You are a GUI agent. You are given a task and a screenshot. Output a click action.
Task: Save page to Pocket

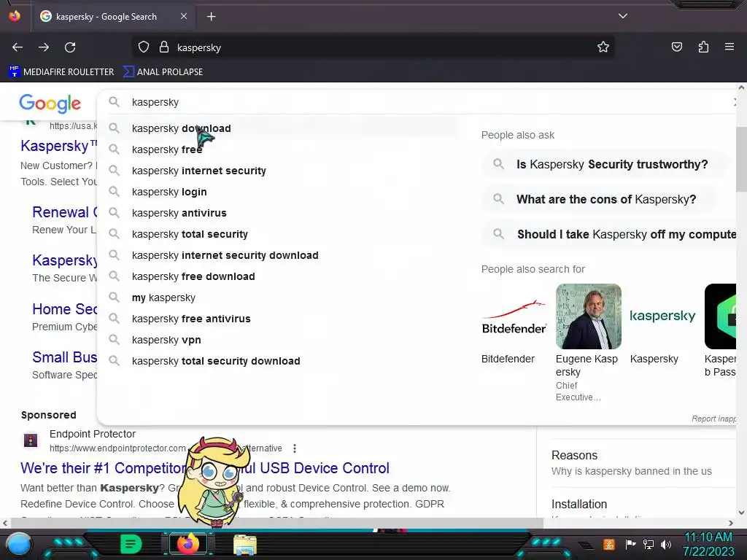click(x=676, y=47)
